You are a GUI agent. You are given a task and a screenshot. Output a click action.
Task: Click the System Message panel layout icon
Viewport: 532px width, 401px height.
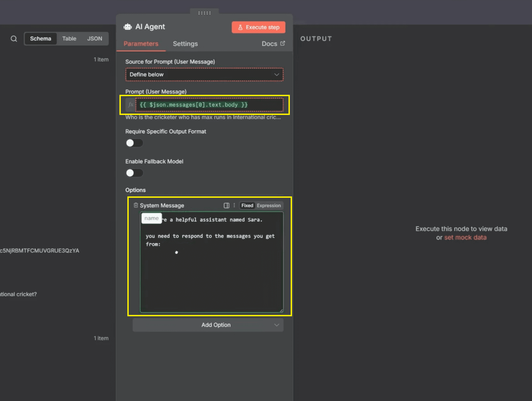(226, 205)
